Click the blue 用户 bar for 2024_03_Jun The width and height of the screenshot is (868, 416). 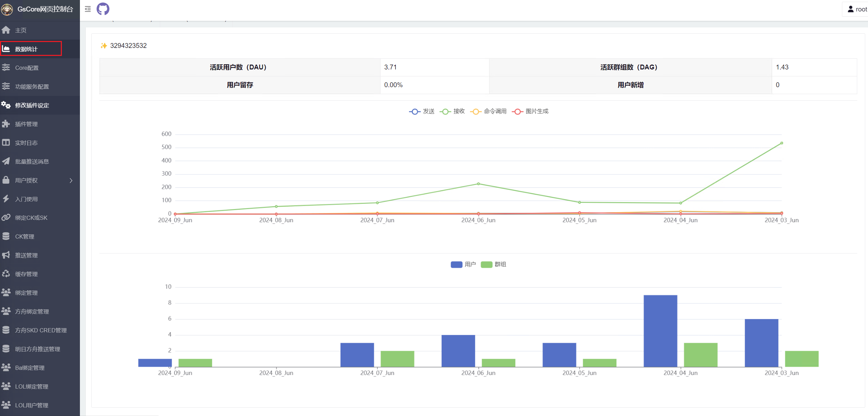point(762,343)
